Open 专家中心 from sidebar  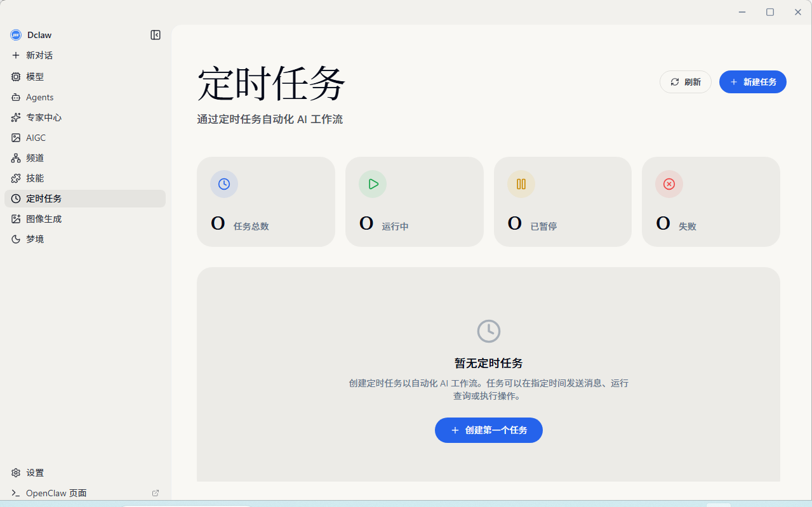(x=85, y=117)
